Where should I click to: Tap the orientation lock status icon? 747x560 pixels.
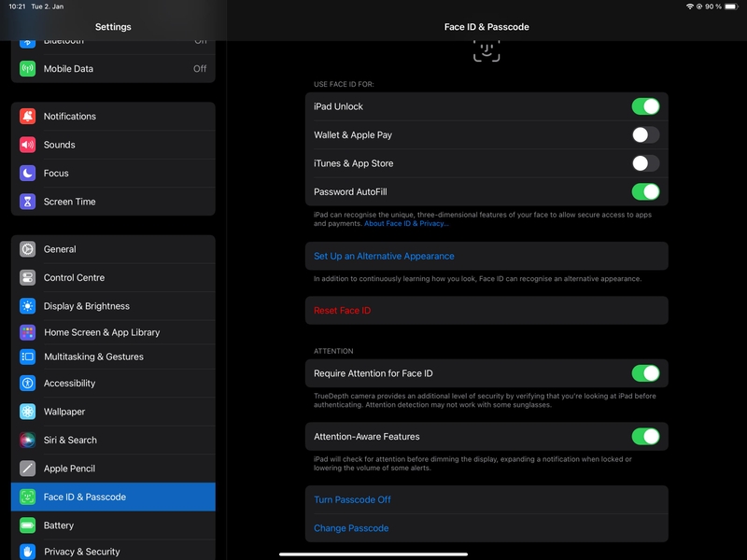pyautogui.click(x=698, y=7)
